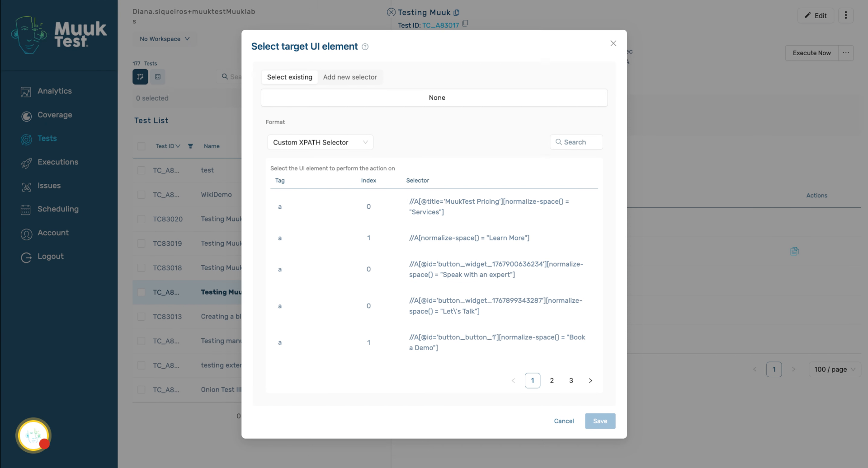The image size is (868, 468).
Task: Click the Cancel button in dialog
Action: click(x=564, y=421)
